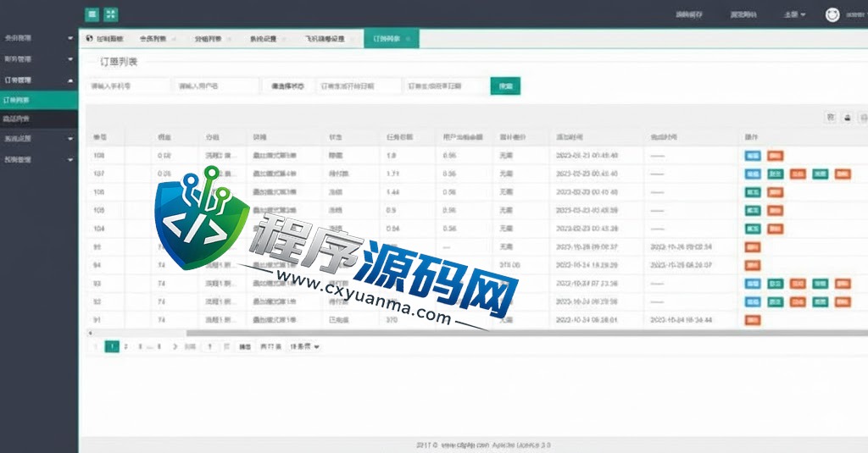This screenshot has height=453, width=868.
Task: Expand the 系统设置 sidebar menu
Action: (x=39, y=139)
